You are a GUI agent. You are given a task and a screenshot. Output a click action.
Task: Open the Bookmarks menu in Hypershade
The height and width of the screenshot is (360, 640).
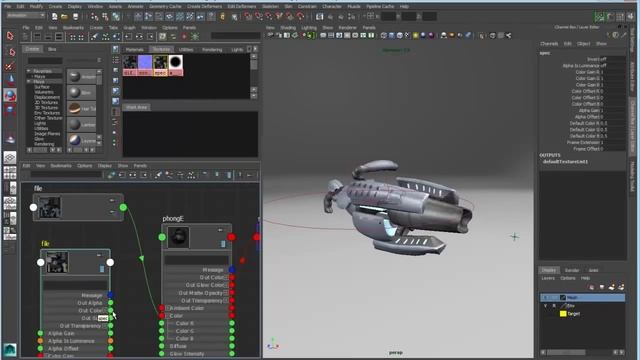click(73, 28)
